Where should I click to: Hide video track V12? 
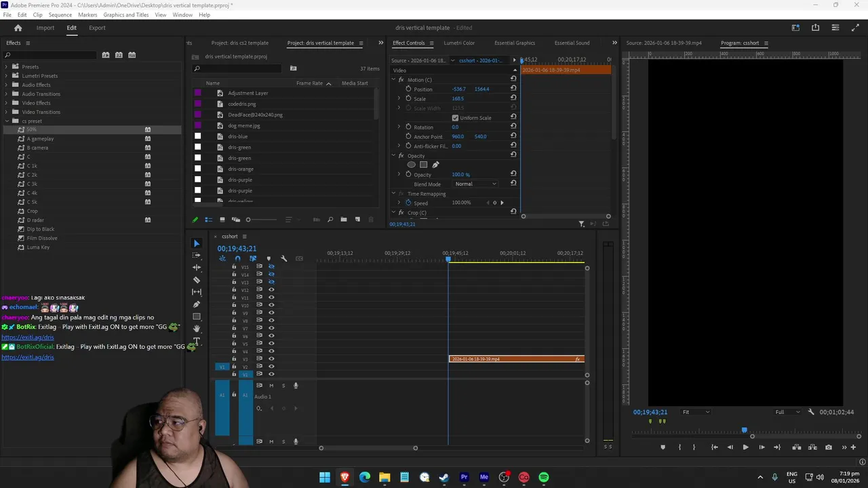[271, 290]
